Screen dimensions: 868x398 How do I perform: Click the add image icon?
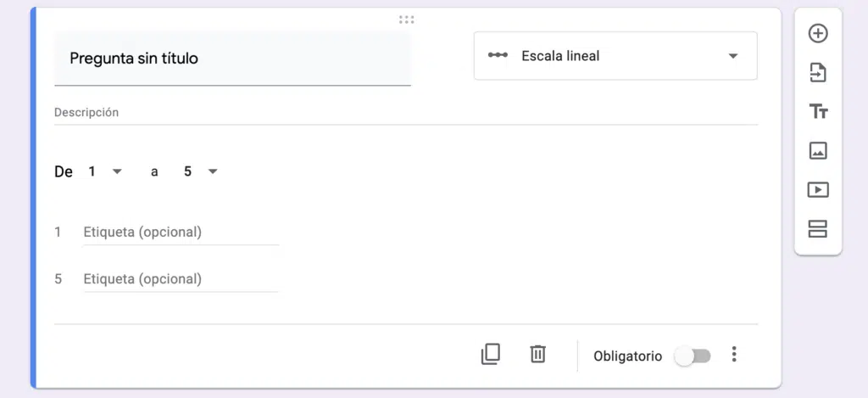pyautogui.click(x=817, y=150)
